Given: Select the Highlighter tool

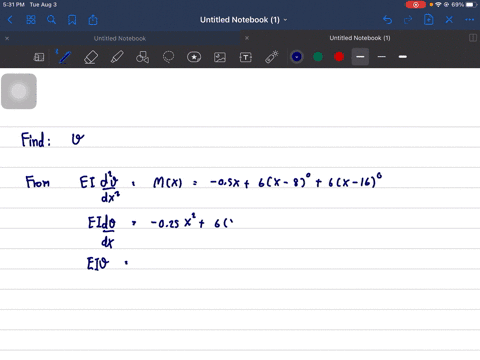Looking at the screenshot, I should point(117,57).
